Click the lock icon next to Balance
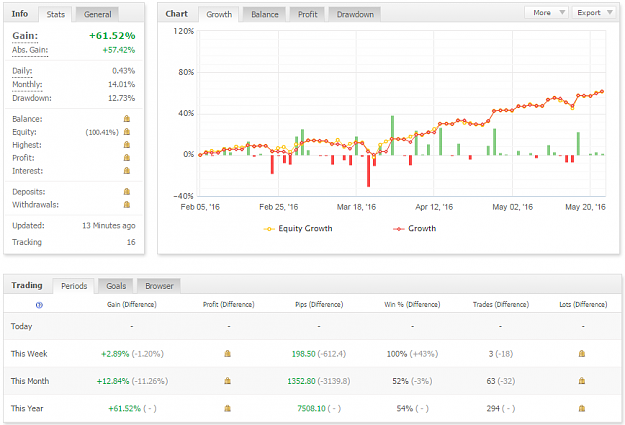This screenshot has width=625, height=425. pos(127,118)
